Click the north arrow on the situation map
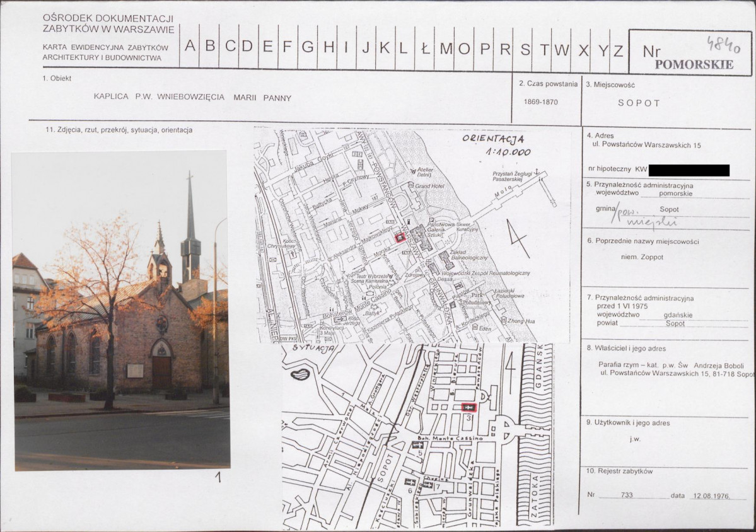The height and width of the screenshot is (532, 756). tap(509, 364)
